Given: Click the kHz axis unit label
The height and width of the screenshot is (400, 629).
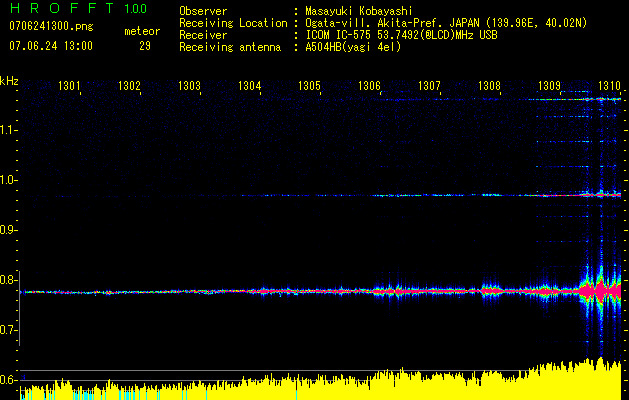Looking at the screenshot, I should 9,81.
